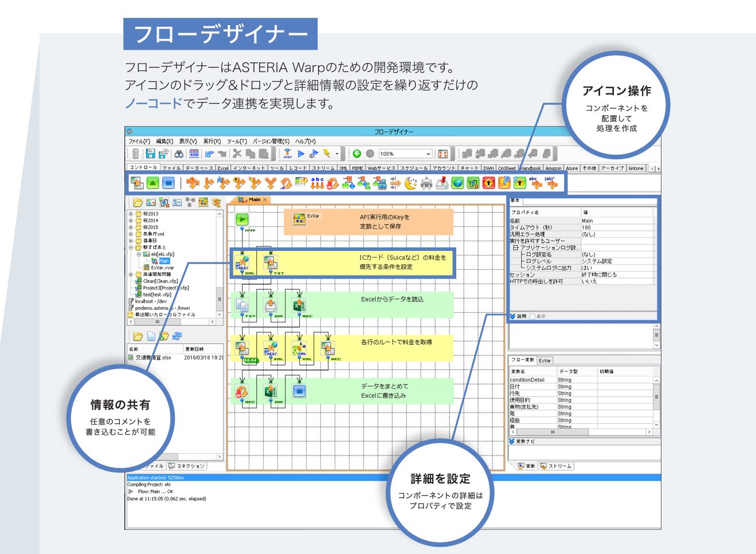Viewport: 756px width, 554px height.
Task: Open the 100% zoom dropdown
Action: [428, 154]
